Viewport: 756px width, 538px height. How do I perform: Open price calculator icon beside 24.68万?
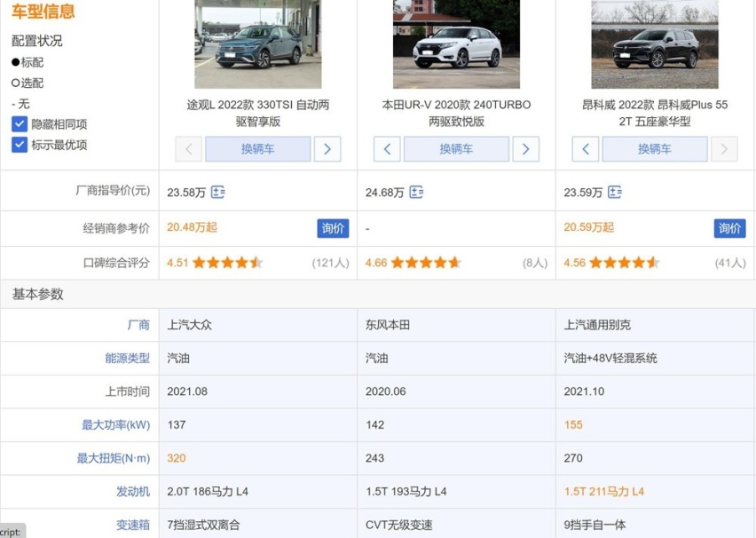click(x=416, y=192)
